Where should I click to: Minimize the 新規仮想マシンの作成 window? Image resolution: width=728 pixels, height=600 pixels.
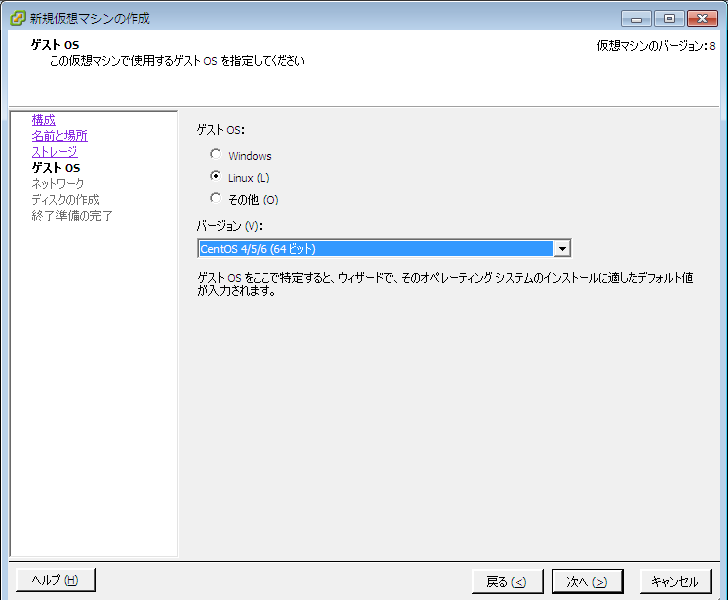point(637,19)
